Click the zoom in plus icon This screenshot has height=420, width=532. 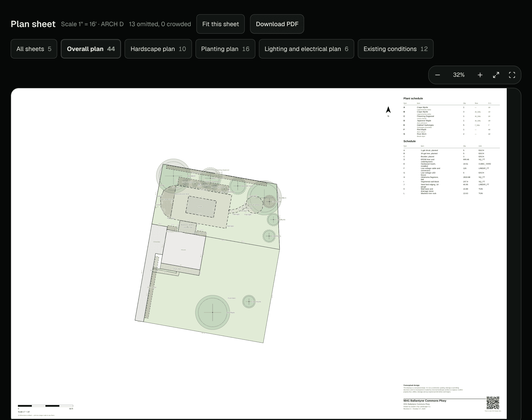point(480,75)
